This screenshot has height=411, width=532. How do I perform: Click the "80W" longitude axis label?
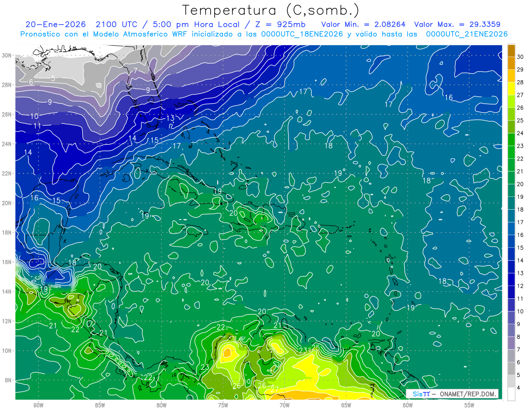click(161, 405)
